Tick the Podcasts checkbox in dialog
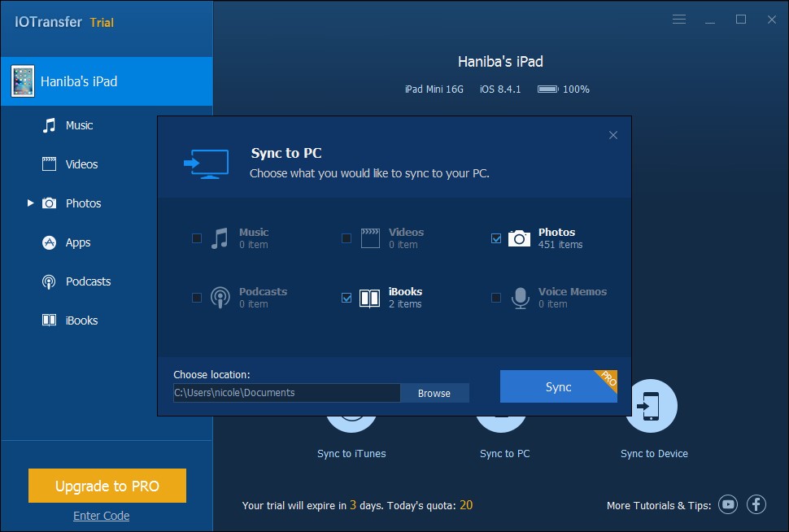This screenshot has width=789, height=532. [197, 298]
